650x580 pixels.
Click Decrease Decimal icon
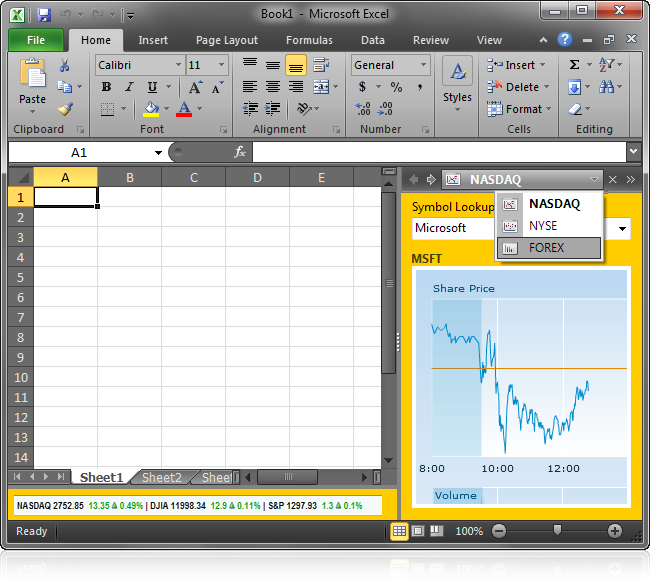(385, 109)
